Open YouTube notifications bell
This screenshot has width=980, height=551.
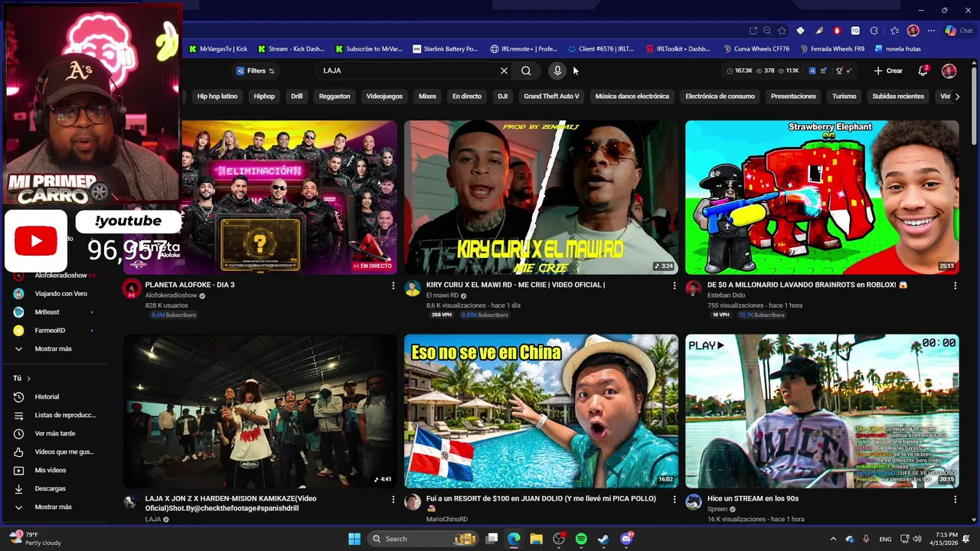923,70
